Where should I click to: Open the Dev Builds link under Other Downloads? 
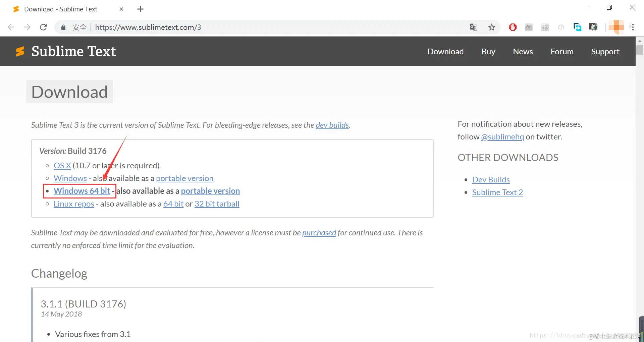[491, 180]
